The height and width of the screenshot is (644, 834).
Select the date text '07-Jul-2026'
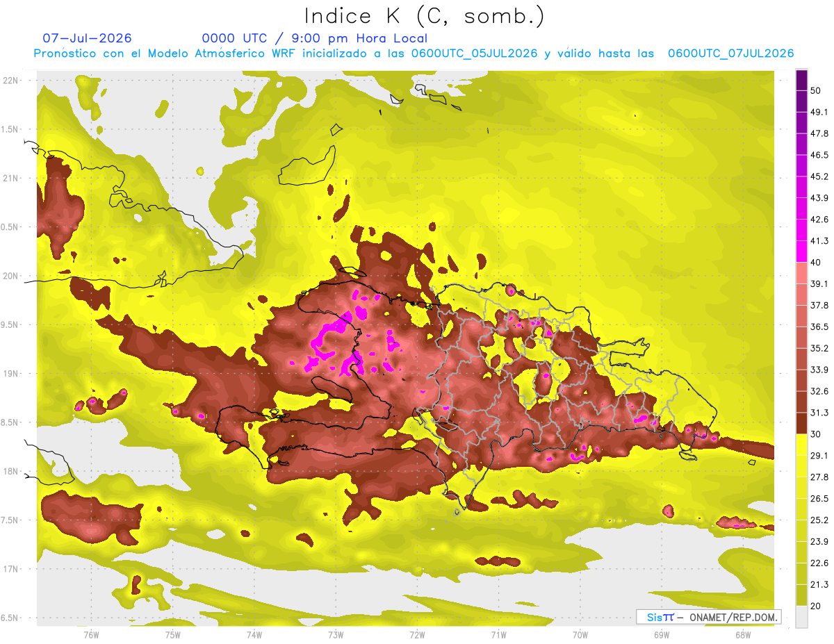tap(87, 38)
